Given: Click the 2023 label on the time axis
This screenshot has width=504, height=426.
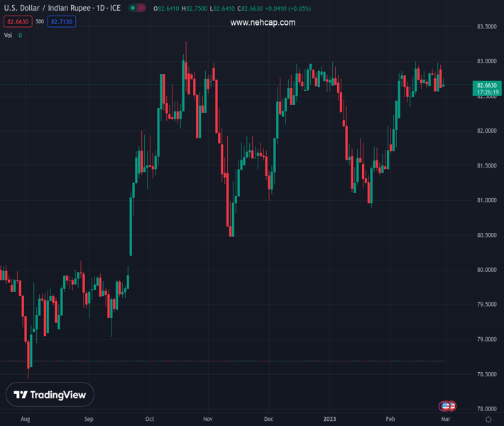Looking at the screenshot, I should click(x=330, y=420).
